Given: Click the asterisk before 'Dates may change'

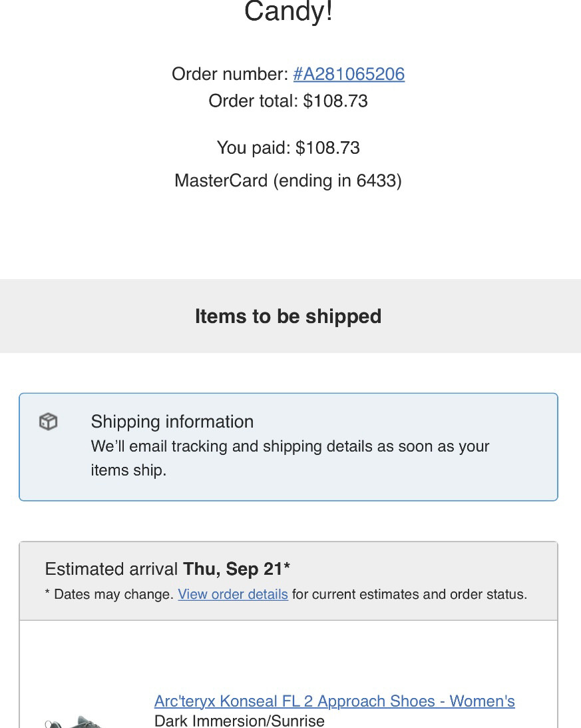Looking at the screenshot, I should 48,593.
